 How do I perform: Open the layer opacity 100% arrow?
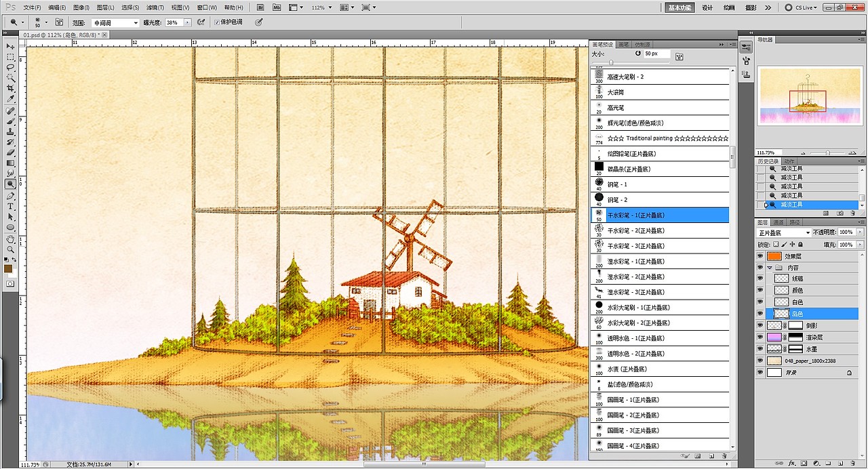click(x=859, y=232)
